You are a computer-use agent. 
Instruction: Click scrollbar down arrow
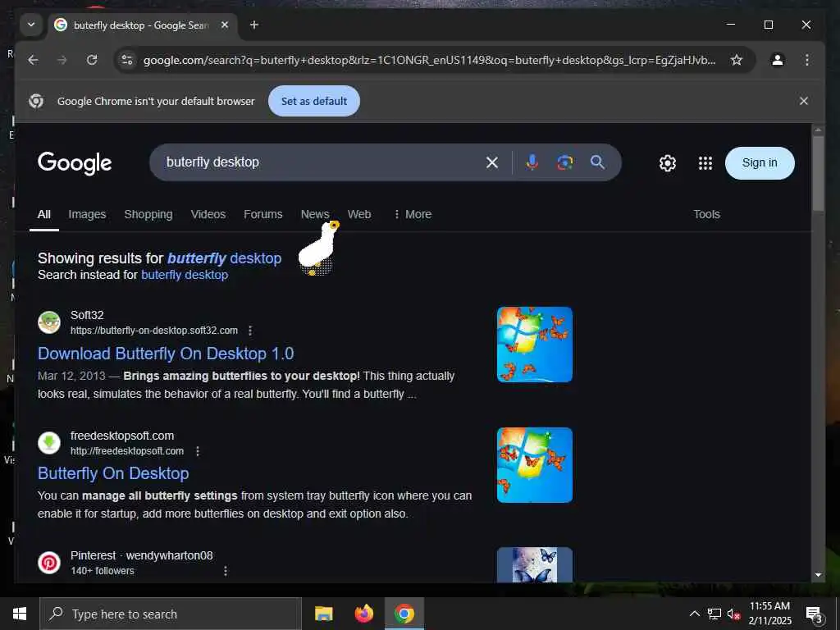(818, 575)
